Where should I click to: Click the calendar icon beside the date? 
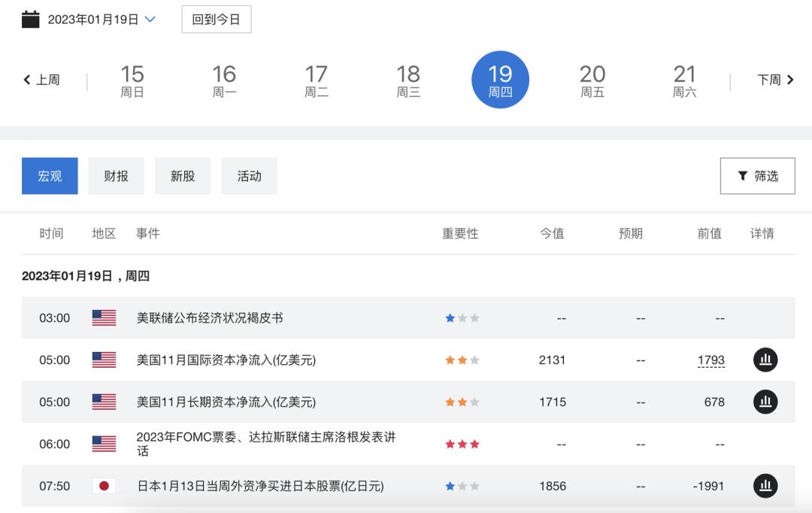[29, 19]
